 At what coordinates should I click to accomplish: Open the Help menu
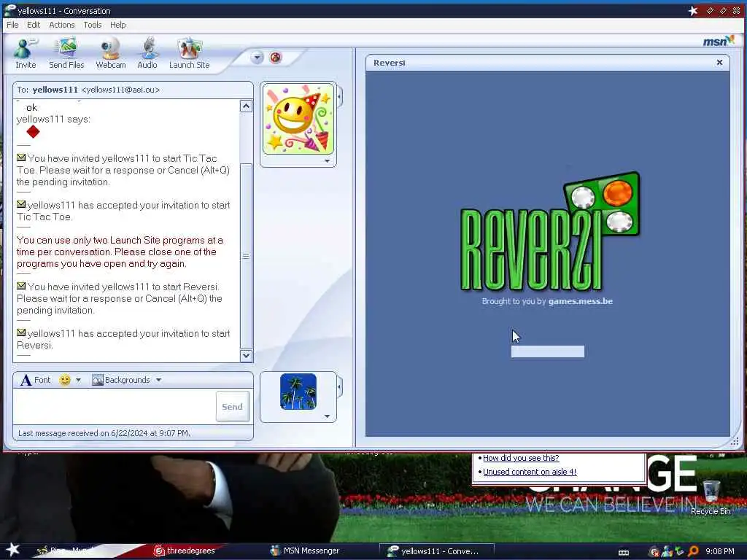[x=117, y=25]
